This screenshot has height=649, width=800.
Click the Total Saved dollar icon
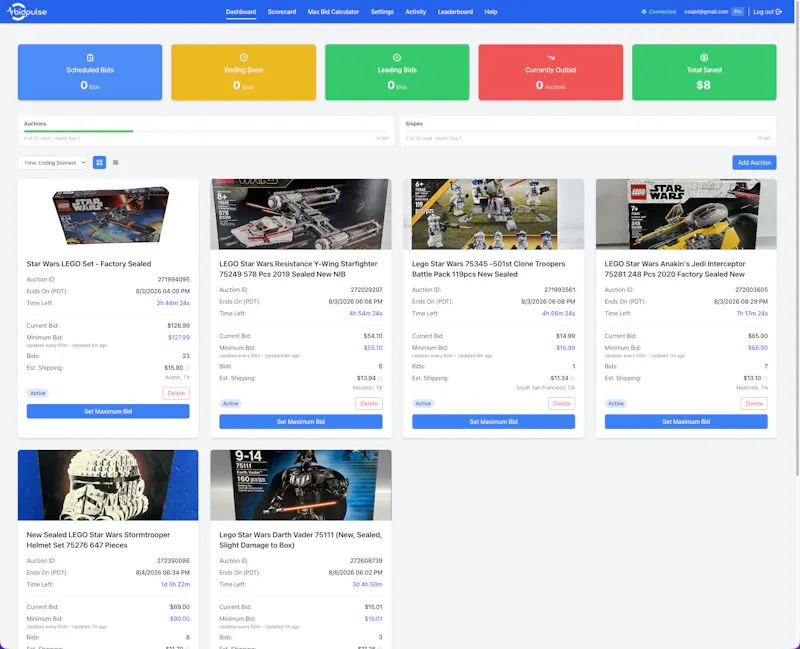point(704,58)
